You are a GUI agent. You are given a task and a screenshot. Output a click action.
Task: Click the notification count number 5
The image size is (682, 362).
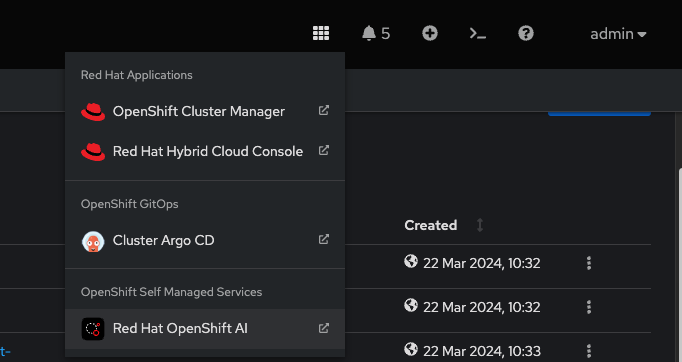click(x=386, y=34)
